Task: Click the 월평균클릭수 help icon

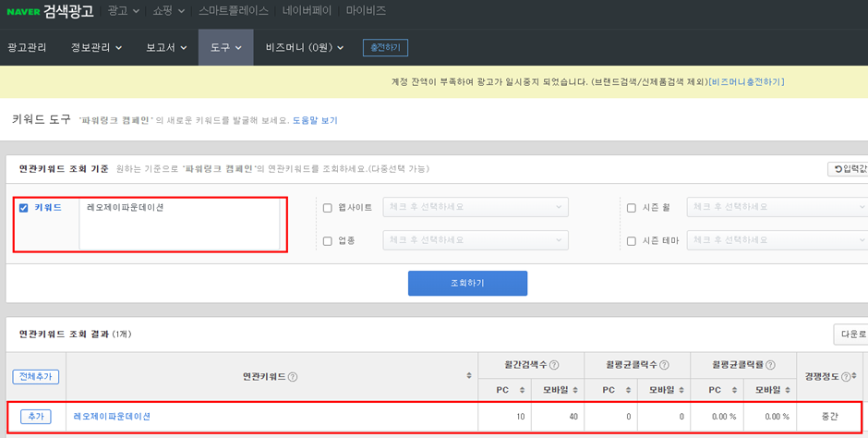Action: [664, 365]
